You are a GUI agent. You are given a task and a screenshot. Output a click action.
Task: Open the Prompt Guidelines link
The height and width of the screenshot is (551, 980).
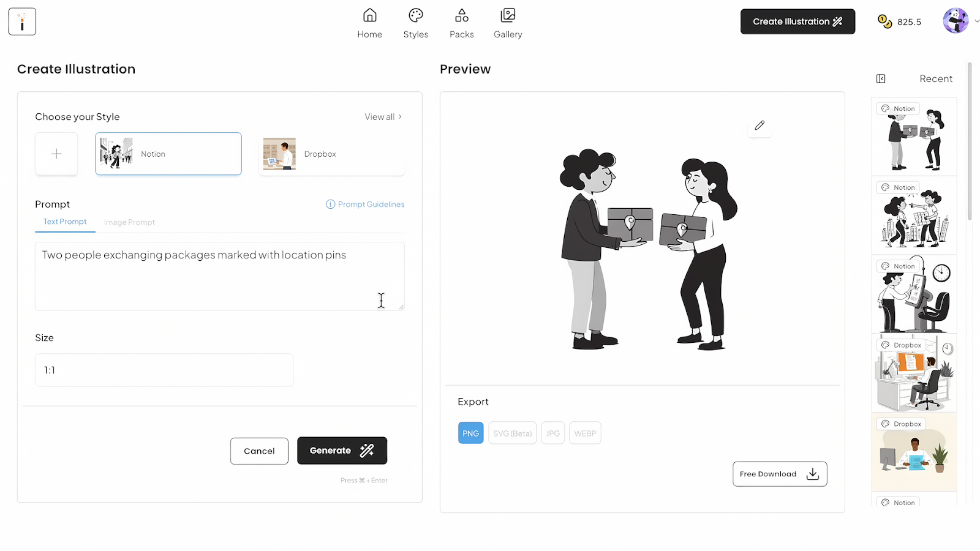365,204
